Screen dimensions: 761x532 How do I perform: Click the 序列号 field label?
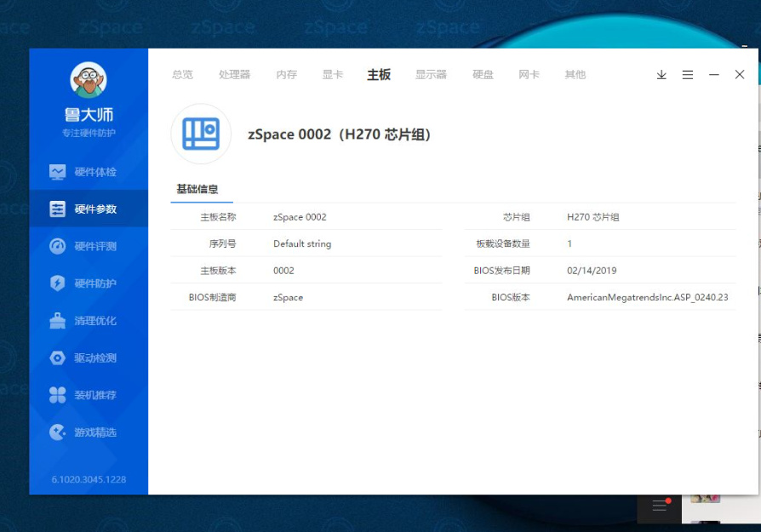point(223,243)
